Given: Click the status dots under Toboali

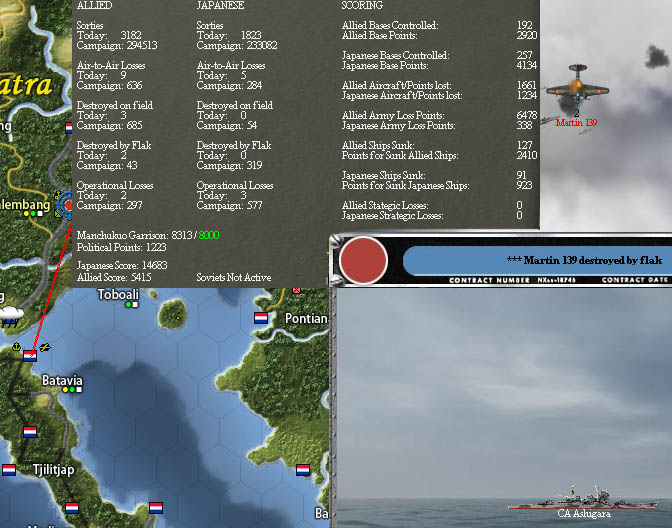Looking at the screenshot, I should point(132,305).
